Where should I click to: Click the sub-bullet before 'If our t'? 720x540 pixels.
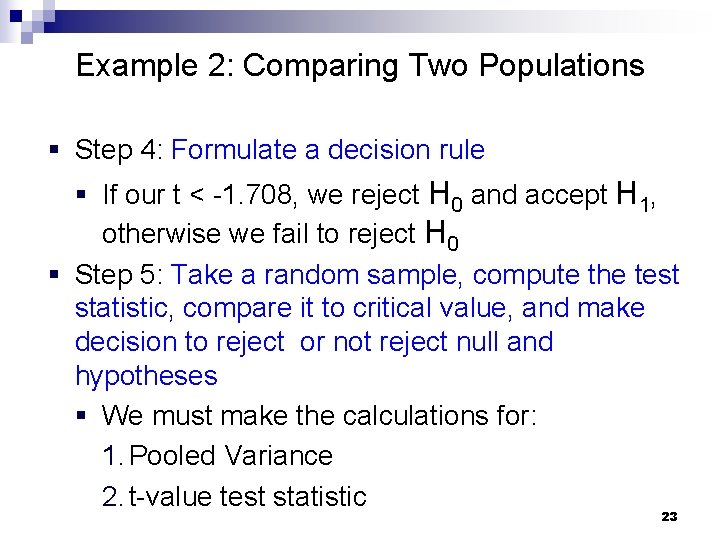tap(82, 194)
